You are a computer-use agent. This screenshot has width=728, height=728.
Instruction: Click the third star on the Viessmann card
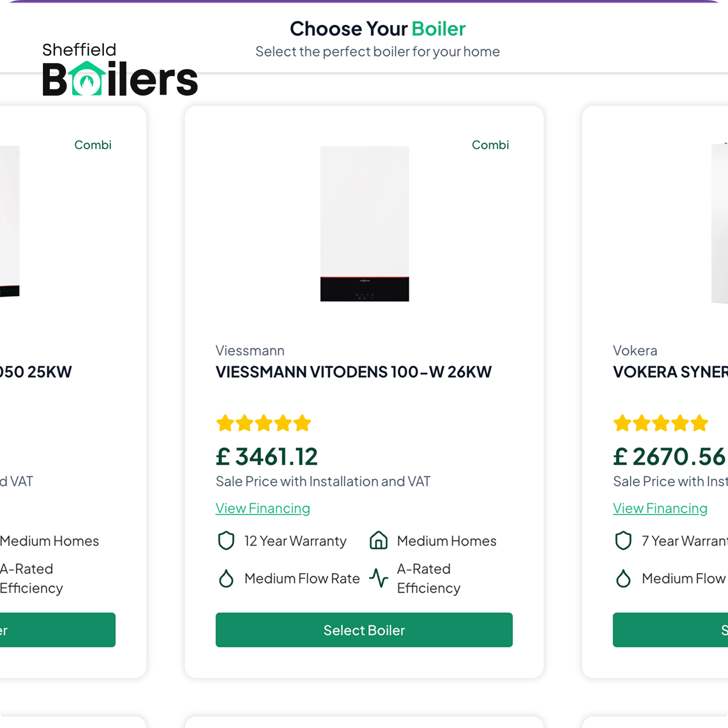tap(264, 423)
